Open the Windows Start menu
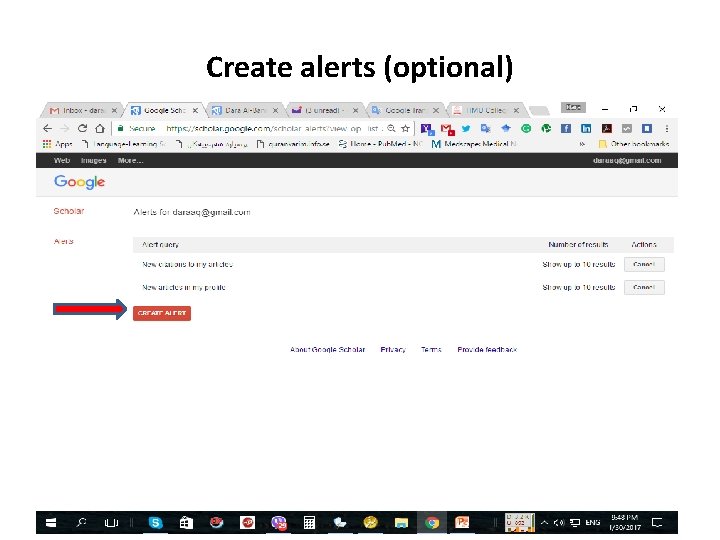The image size is (720, 540). 51,523
